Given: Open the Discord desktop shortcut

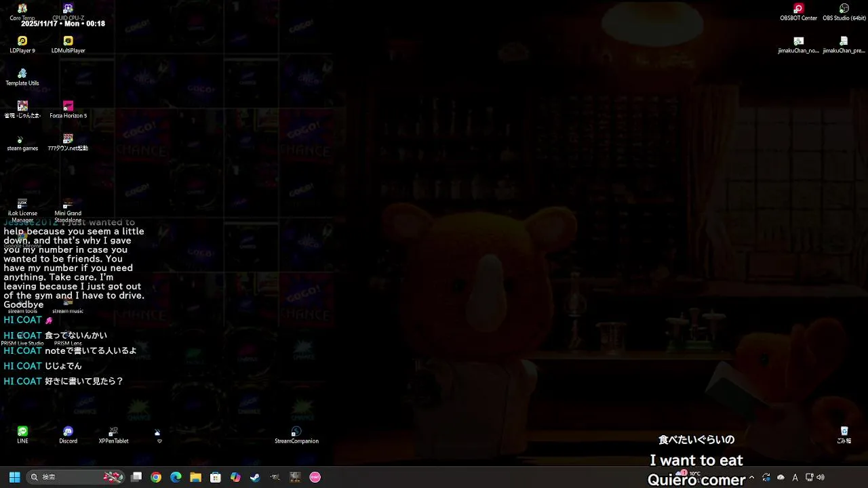Looking at the screenshot, I should 68,435.
